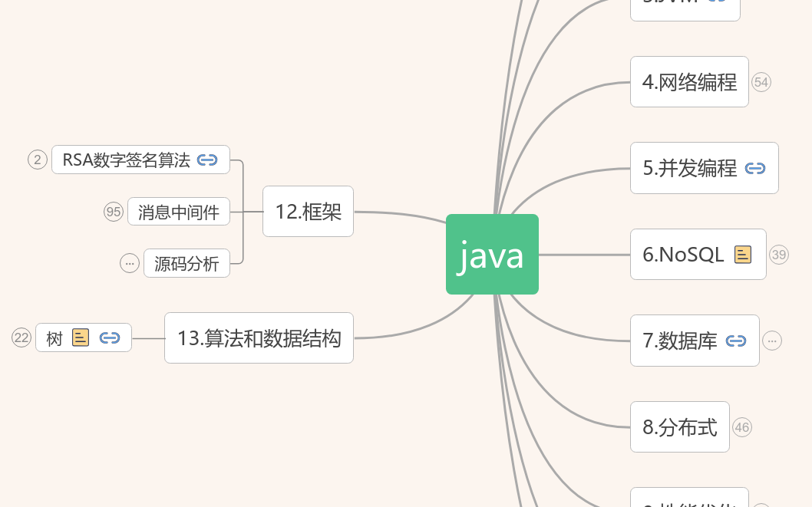
Task: Select the 13.算法和数据结构 topic
Action: click(259, 337)
